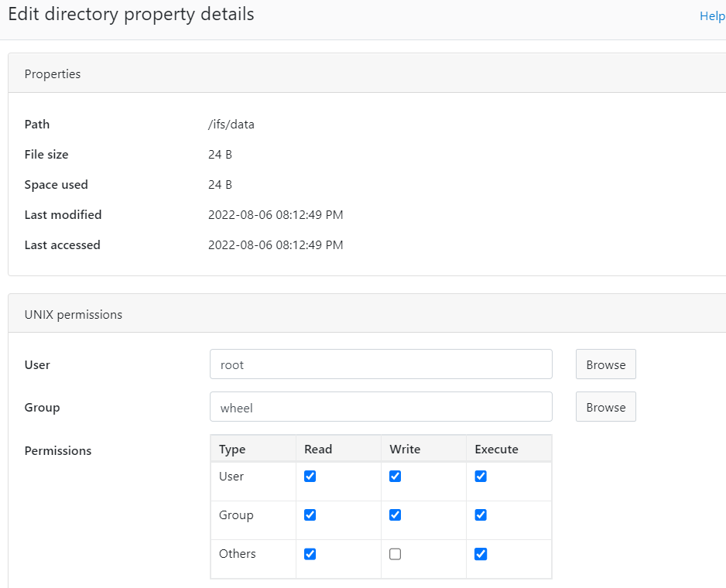Click the Edit directory property details title
Viewport: 726px width, 588px height.
(x=130, y=14)
